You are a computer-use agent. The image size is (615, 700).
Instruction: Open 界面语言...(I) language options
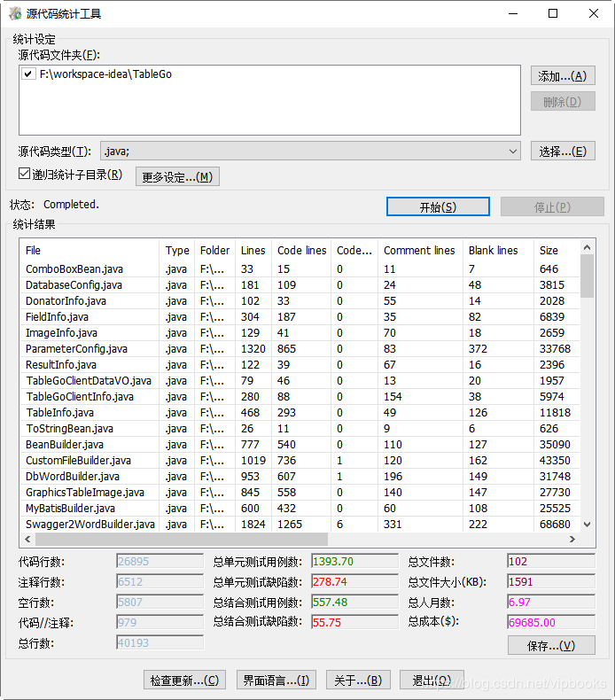point(276,680)
